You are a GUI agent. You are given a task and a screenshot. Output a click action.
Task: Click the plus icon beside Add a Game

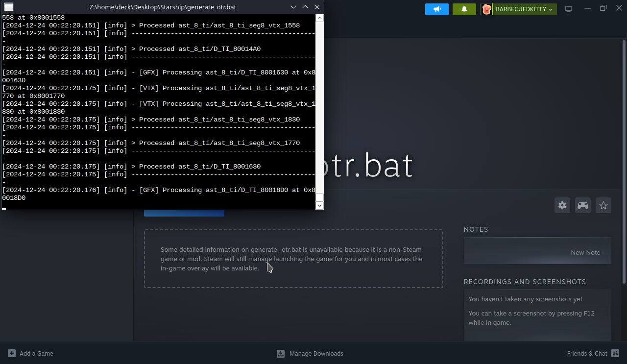tap(12, 353)
